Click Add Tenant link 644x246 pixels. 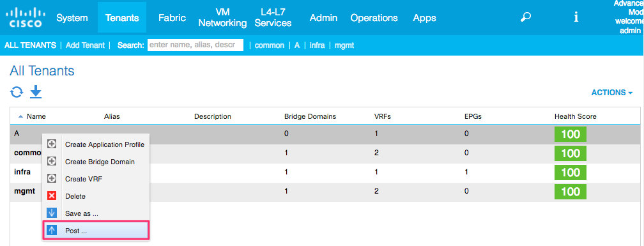85,45
